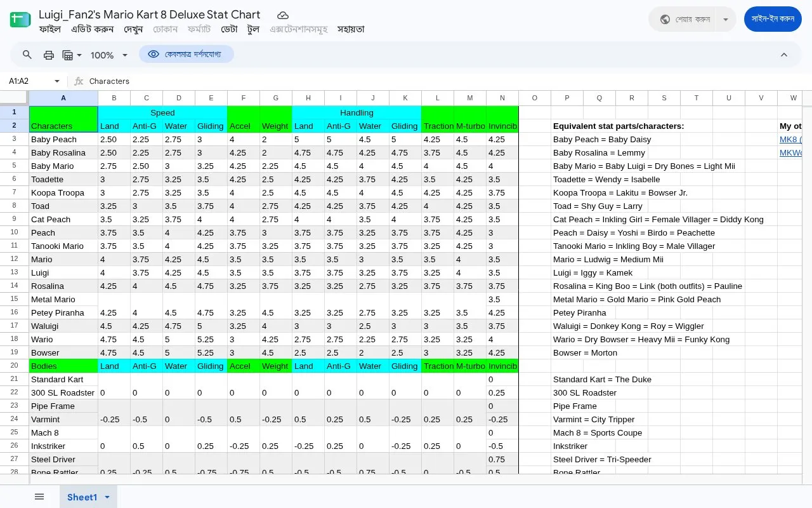
Task: Select the Varmint = City Tripper cell
Action: pyautogui.click(x=594, y=420)
